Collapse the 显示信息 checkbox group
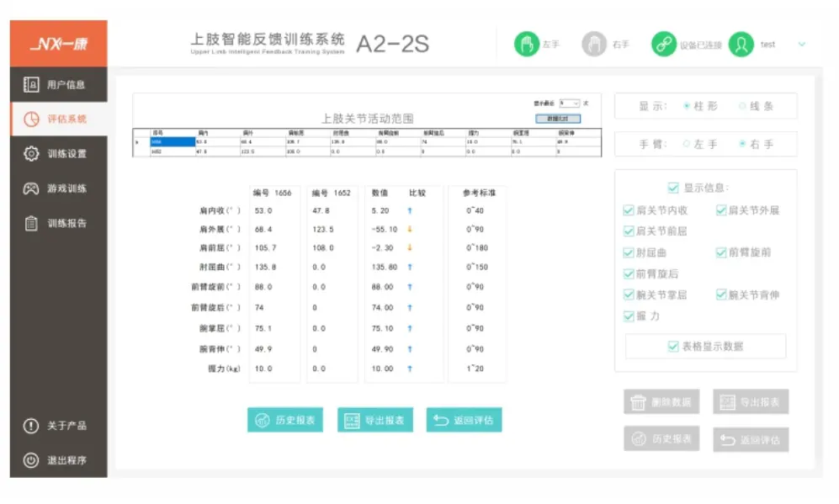Image resolution: width=839 pixels, height=504 pixels. (672, 188)
